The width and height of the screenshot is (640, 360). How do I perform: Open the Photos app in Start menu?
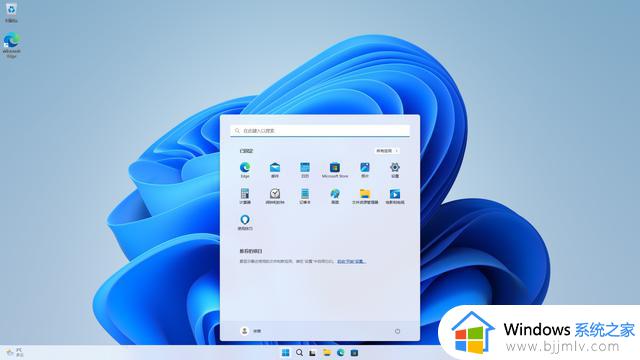point(365,169)
